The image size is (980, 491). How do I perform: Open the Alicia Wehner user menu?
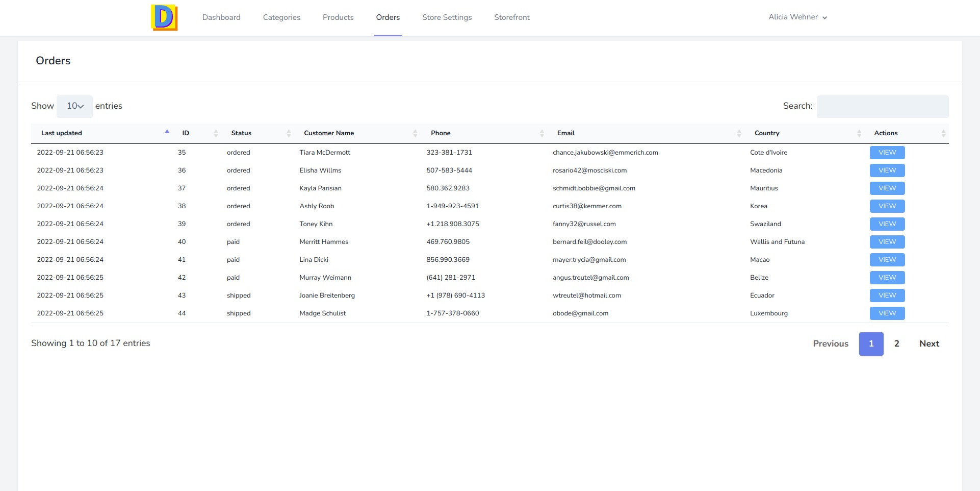click(797, 17)
